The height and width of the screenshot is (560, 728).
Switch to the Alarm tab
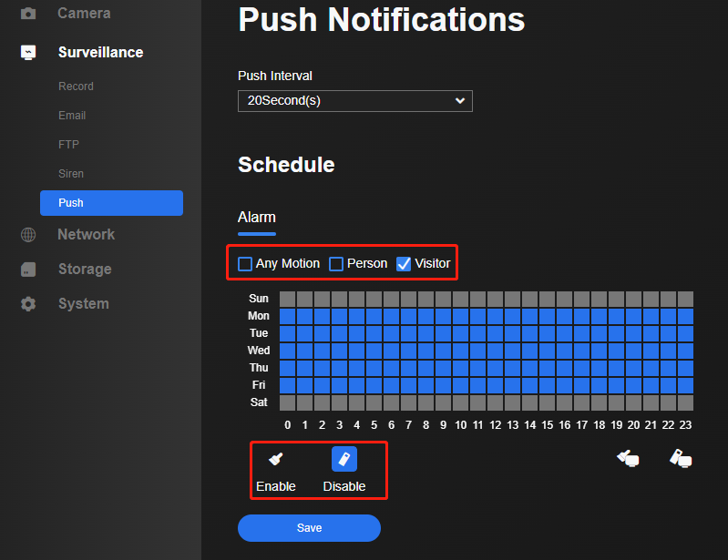pyautogui.click(x=257, y=217)
